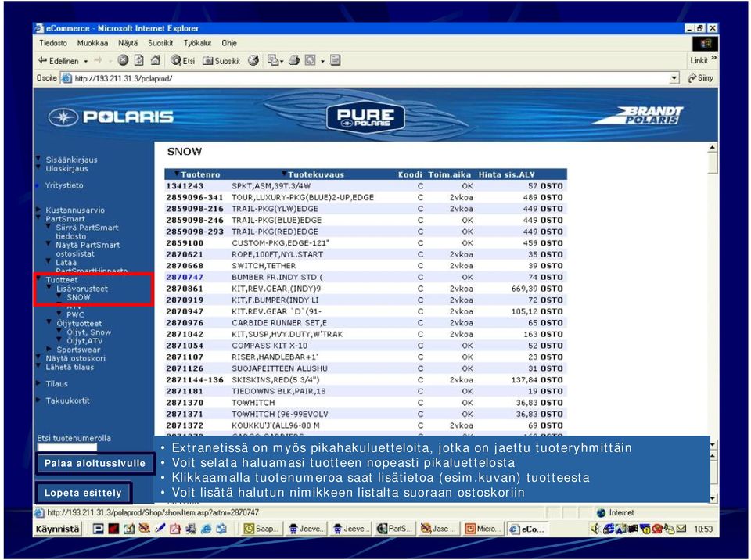Go to the Home page icon
Viewport: 751px width, 560px height.
point(155,60)
